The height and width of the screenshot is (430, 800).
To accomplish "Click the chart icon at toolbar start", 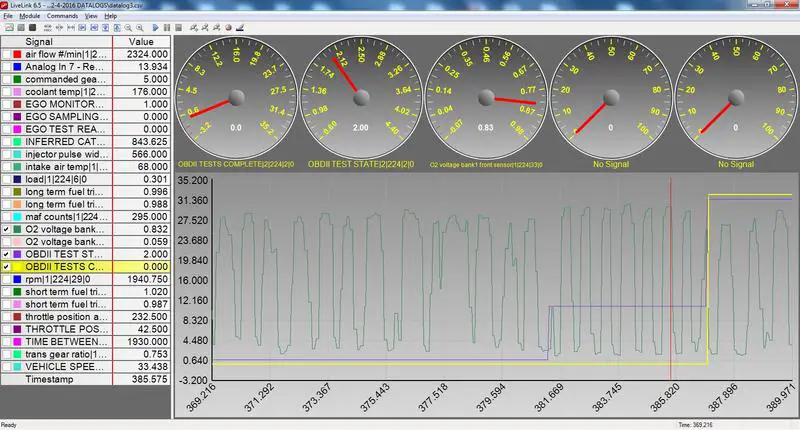I will [x=9, y=28].
